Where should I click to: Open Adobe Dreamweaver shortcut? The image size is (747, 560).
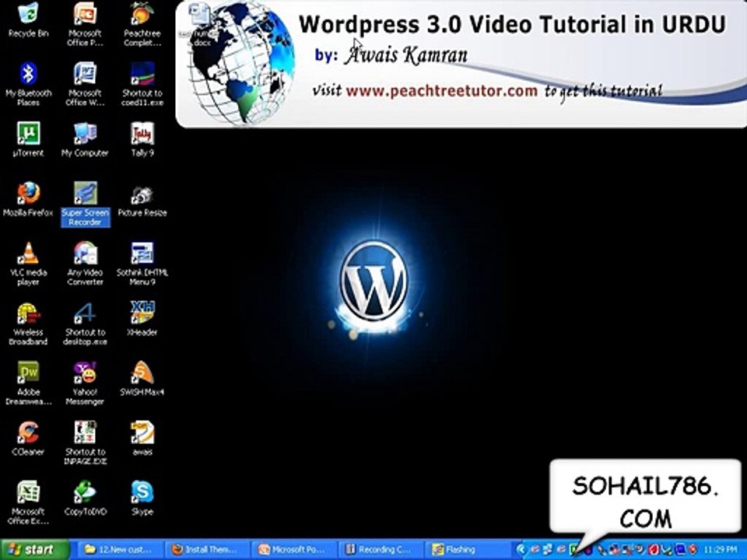tap(28, 383)
